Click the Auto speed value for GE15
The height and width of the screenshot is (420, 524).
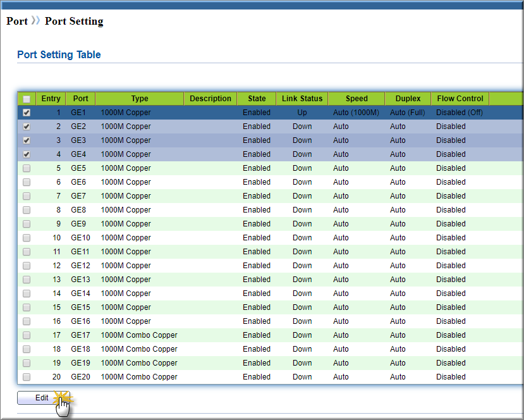(341, 307)
